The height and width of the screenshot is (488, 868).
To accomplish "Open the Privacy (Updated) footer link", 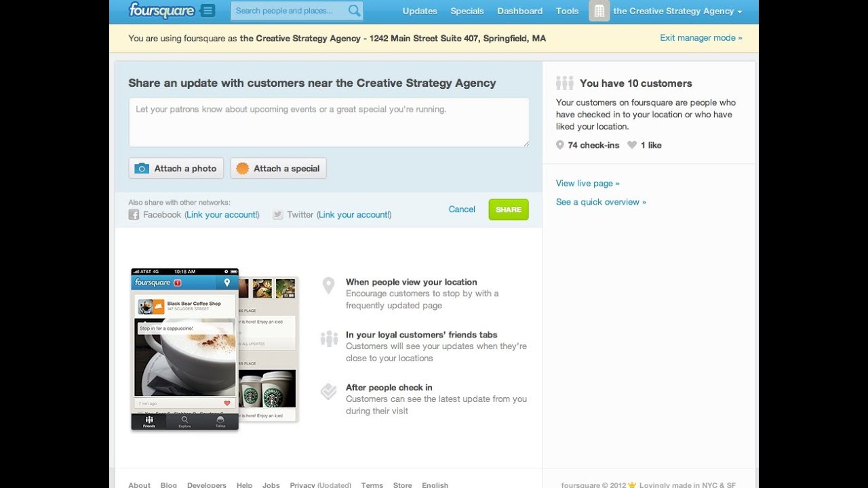I will (x=321, y=485).
